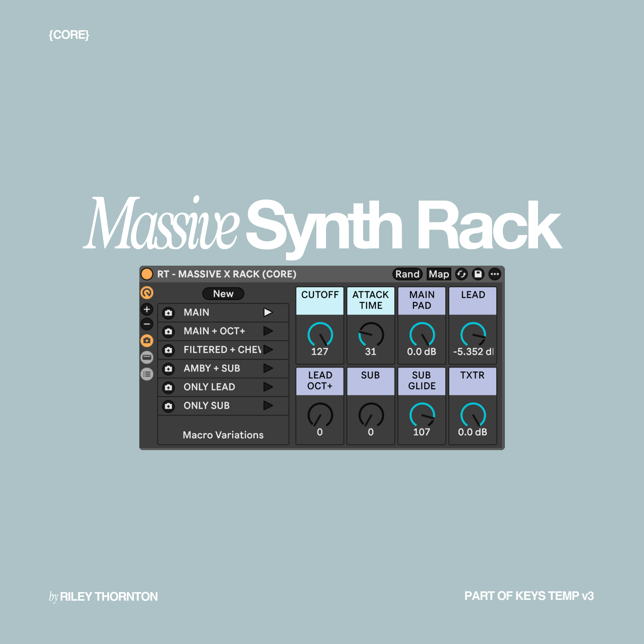Launch the MAIN + OCT+ variation arrow
Screen dimensions: 644x644
click(x=268, y=331)
